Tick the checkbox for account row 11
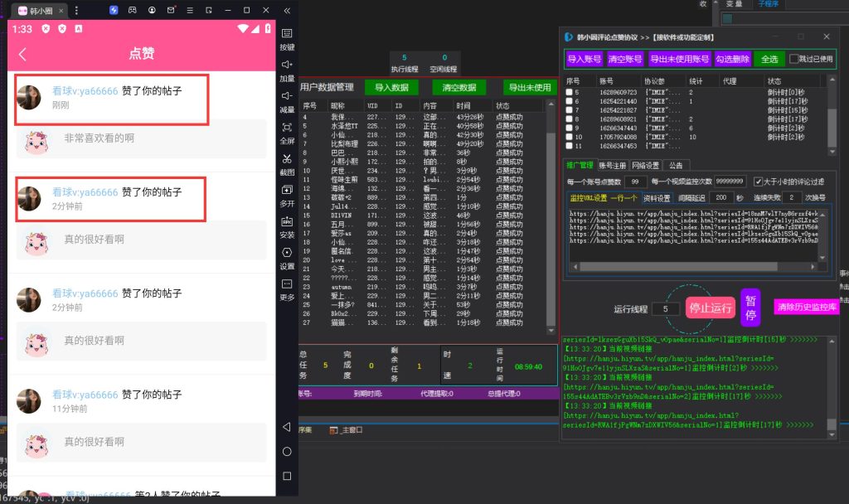The height and width of the screenshot is (504, 849). 569,146
